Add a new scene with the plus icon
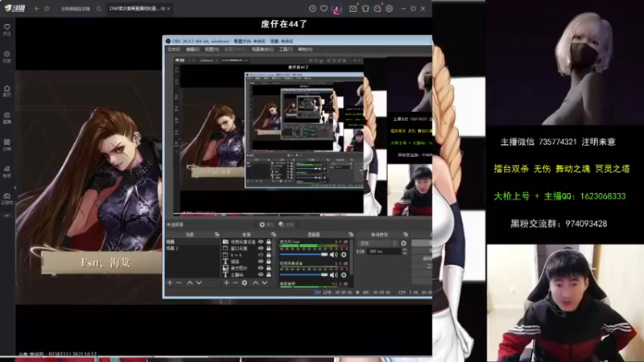This screenshot has height=362, width=644. pyautogui.click(x=170, y=283)
